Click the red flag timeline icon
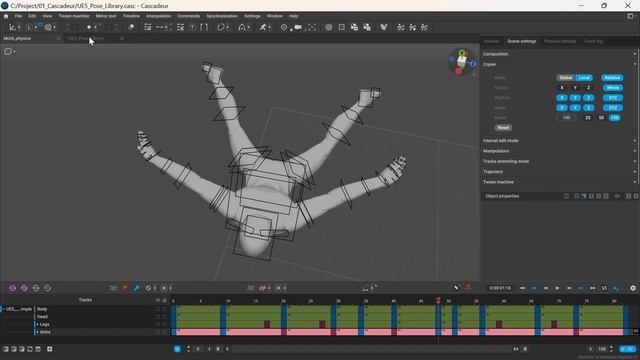The width and height of the screenshot is (640, 360). (125, 288)
